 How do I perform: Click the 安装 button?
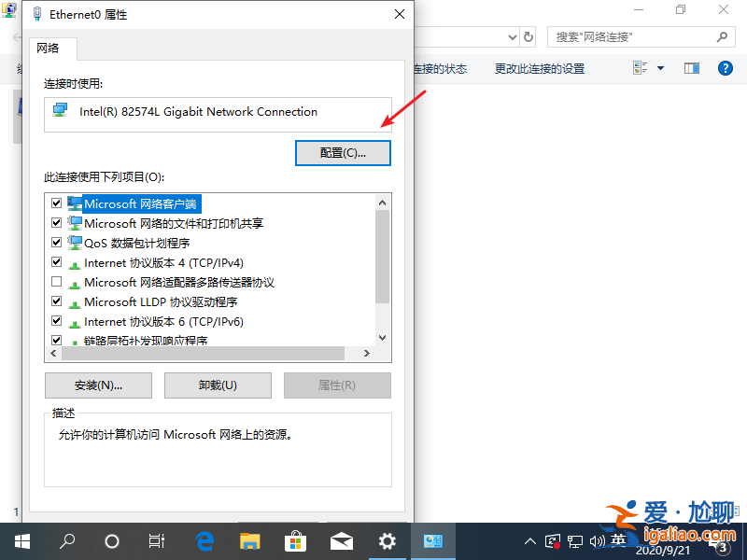98,385
